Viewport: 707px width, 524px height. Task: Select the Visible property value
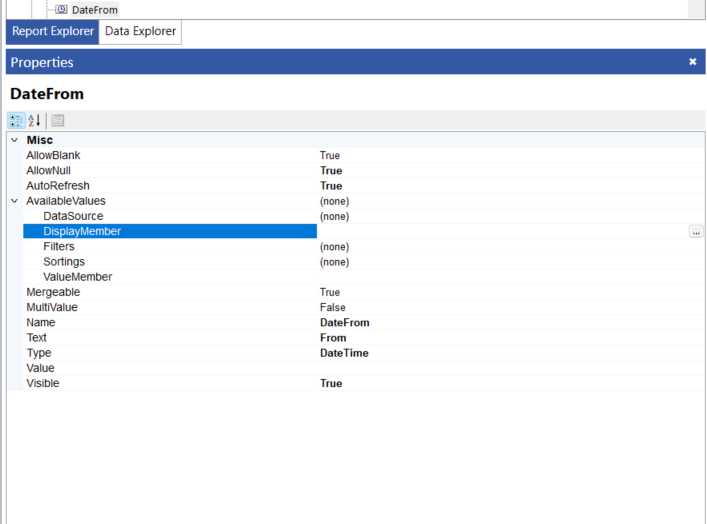point(331,384)
